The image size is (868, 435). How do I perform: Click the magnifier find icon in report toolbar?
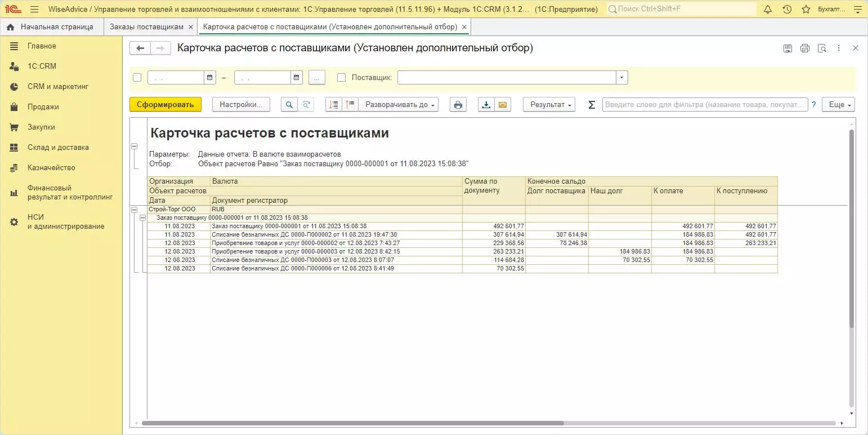coord(289,105)
